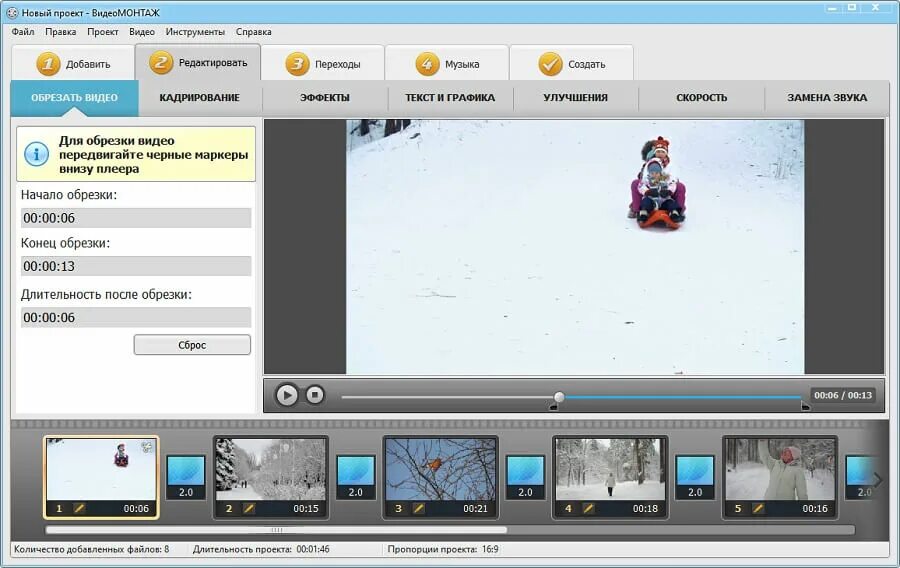This screenshot has width=900, height=568.
Task: Click the blue info icon in the hint box
Action: [x=37, y=154]
